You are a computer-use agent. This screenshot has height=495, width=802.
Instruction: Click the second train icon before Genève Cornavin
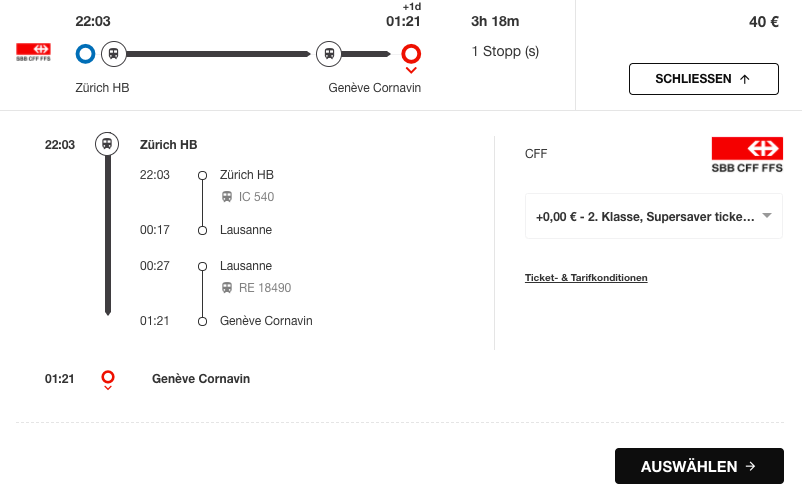329,54
